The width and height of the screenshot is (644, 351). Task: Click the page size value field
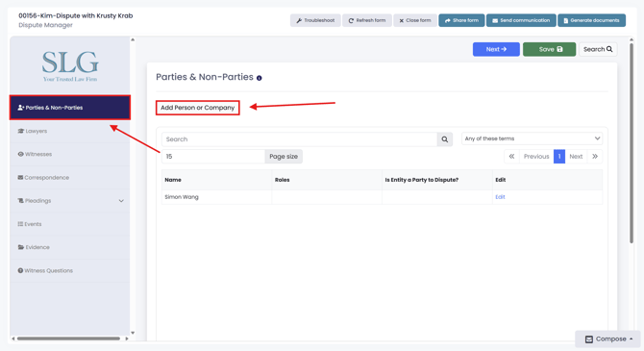pyautogui.click(x=213, y=157)
